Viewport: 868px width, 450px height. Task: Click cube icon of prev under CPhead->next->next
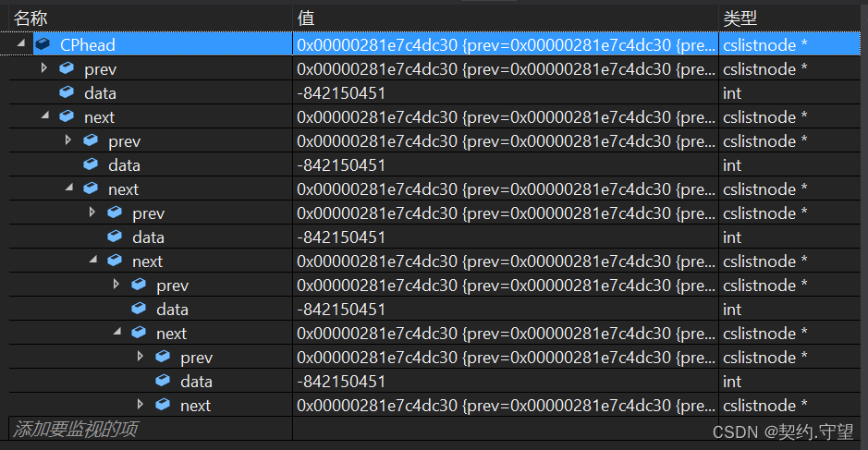[x=115, y=212]
